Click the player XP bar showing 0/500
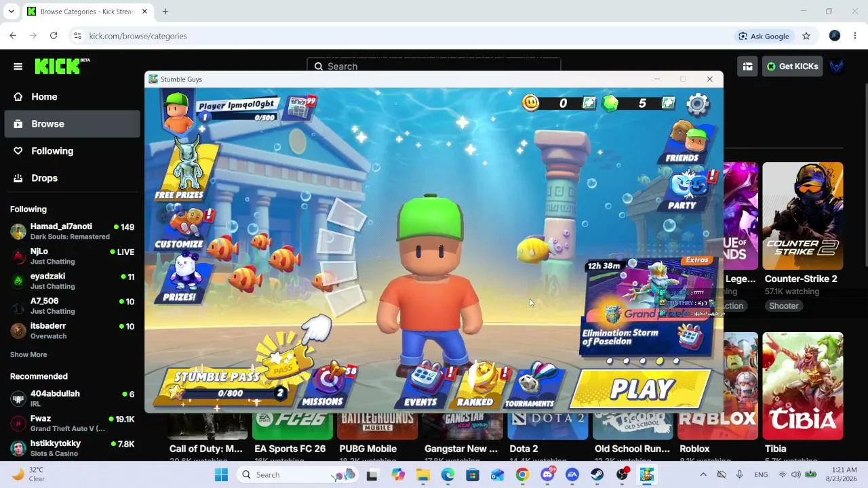The image size is (868, 488). pyautogui.click(x=239, y=117)
